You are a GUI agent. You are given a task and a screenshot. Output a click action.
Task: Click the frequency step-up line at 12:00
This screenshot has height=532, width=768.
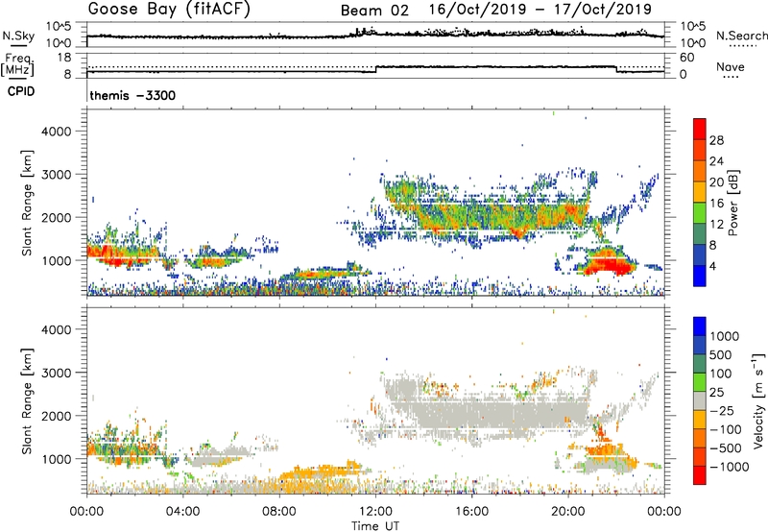click(x=375, y=69)
